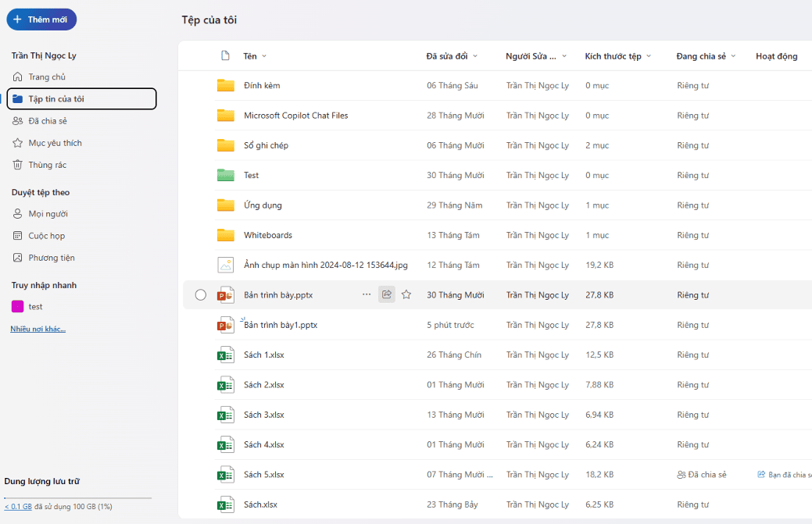
Task: Click the Hoạt động column header
Action: point(776,56)
